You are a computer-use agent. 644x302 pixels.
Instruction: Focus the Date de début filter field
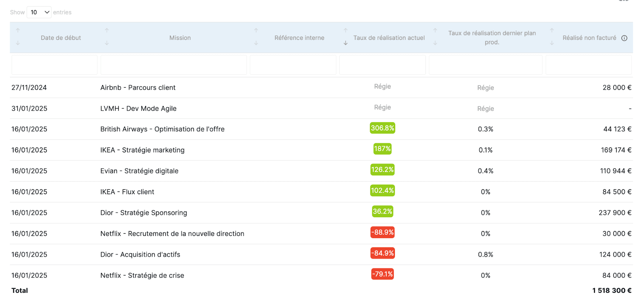pos(55,65)
